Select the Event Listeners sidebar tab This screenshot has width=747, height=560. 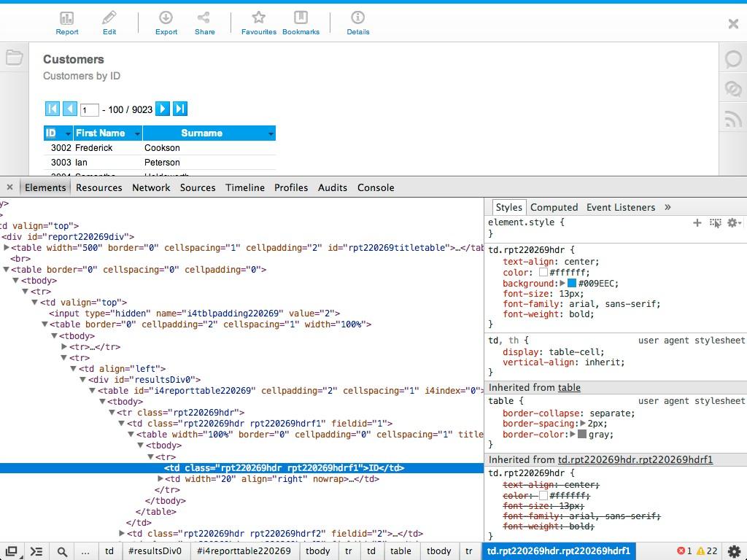(621, 207)
